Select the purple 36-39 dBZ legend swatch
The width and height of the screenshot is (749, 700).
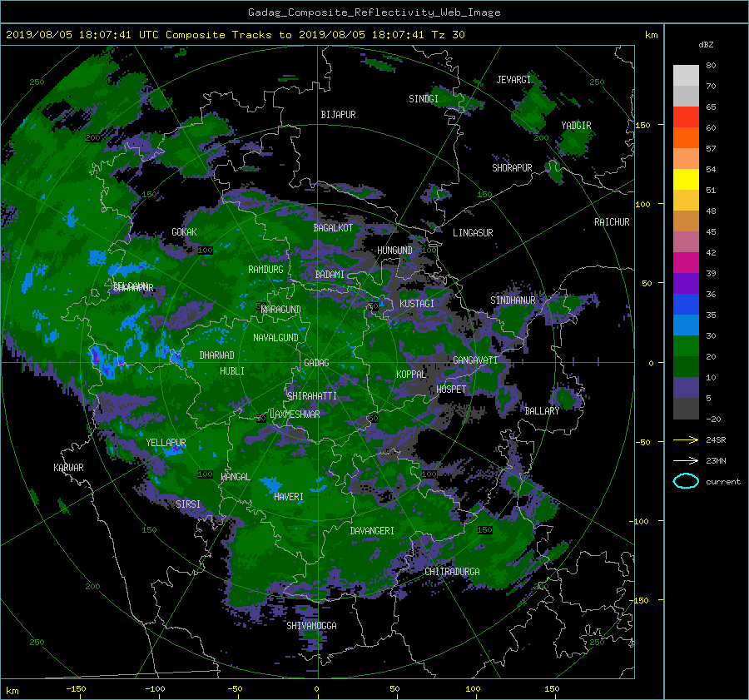686,284
